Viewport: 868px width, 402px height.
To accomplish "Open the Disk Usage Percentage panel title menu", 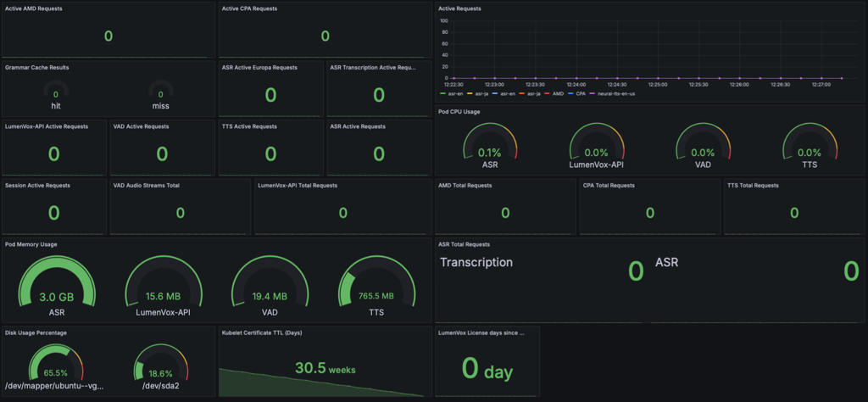I will tap(36, 332).
